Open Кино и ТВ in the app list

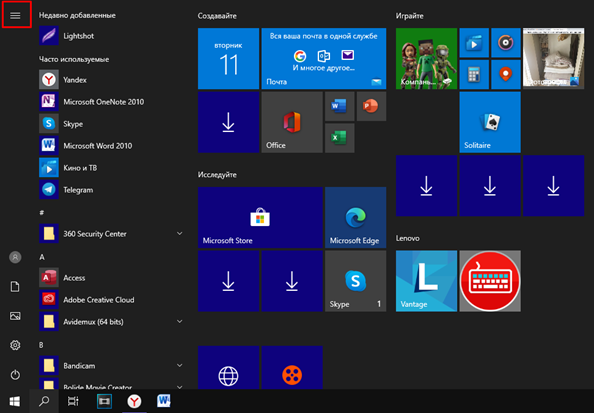111,167
